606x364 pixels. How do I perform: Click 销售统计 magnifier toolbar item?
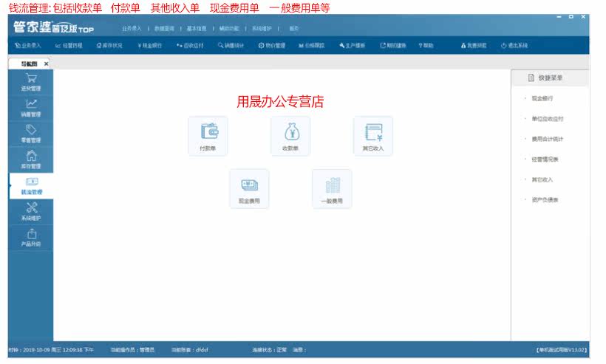point(231,46)
